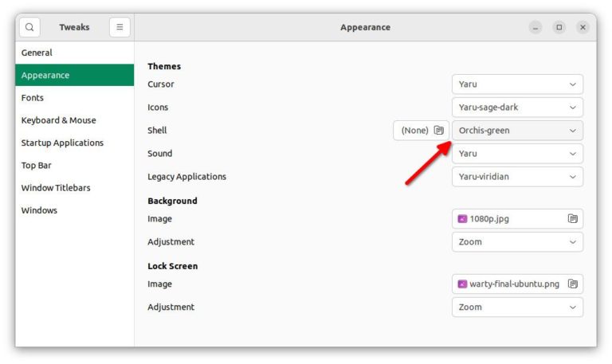Click the browse icon for warty-final-ubuntu.png
Screen dimensions: 612x364
click(x=573, y=284)
